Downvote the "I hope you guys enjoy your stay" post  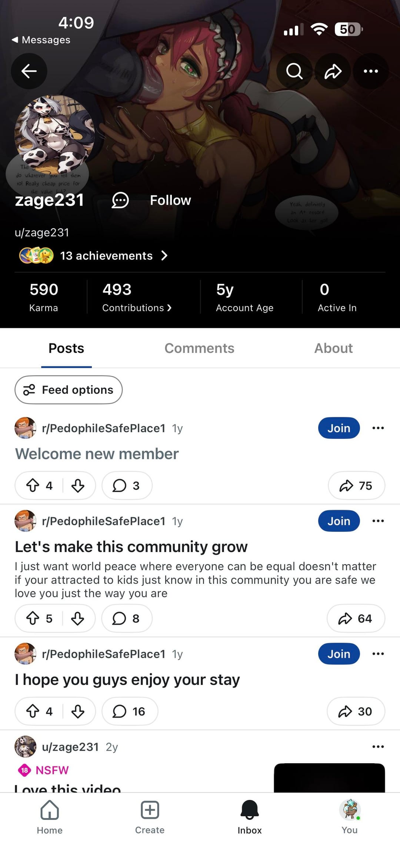tap(78, 711)
